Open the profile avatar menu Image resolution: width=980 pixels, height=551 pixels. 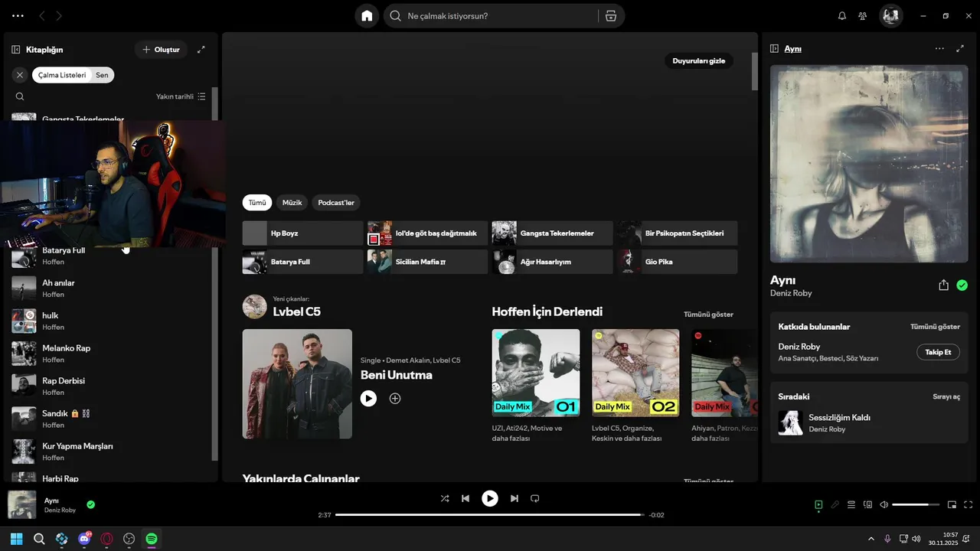[890, 16]
